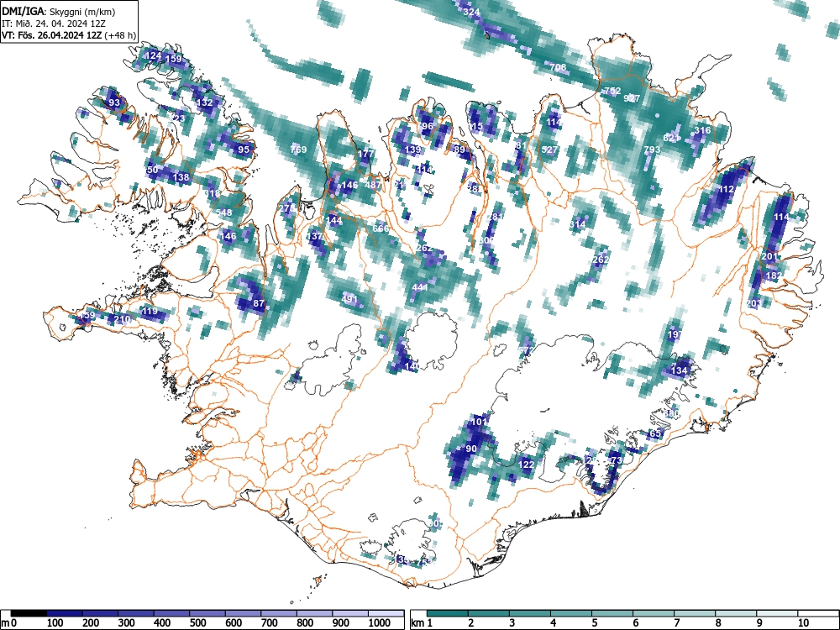The image size is (840, 630).
Task: Click the visibility value '124' on map
Action: tap(153, 55)
